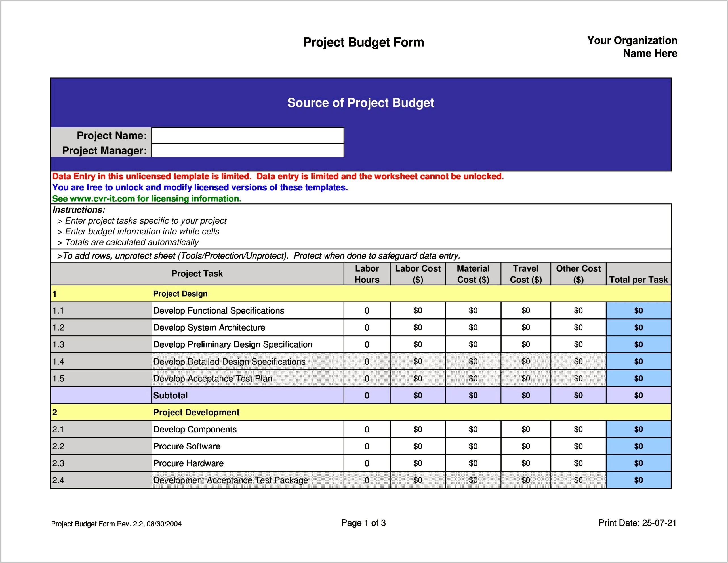Click Develop Components task cell

point(248,429)
